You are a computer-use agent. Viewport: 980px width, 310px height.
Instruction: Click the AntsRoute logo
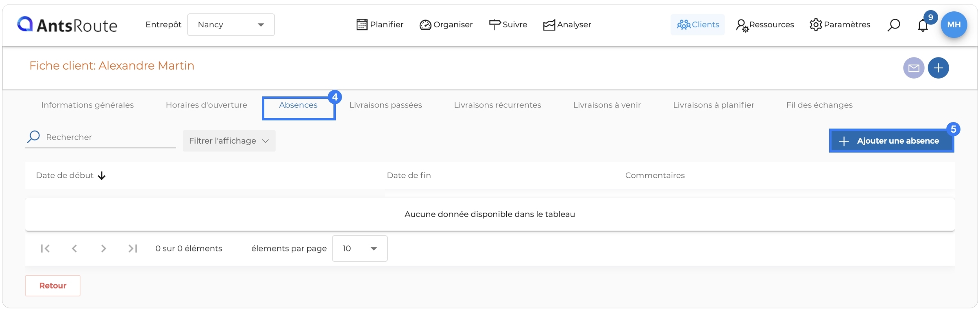67,25
